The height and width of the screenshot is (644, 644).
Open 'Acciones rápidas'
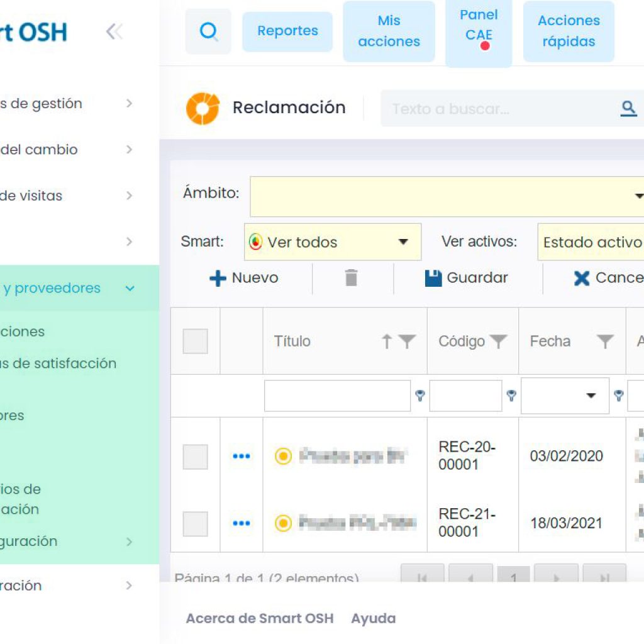pos(569,31)
